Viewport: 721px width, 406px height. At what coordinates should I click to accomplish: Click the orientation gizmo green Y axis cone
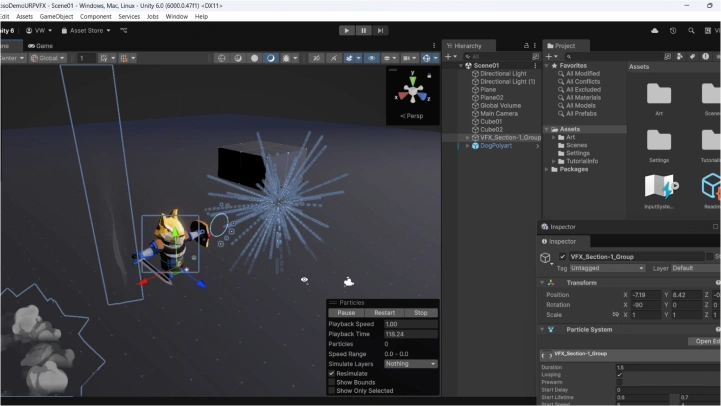click(412, 80)
